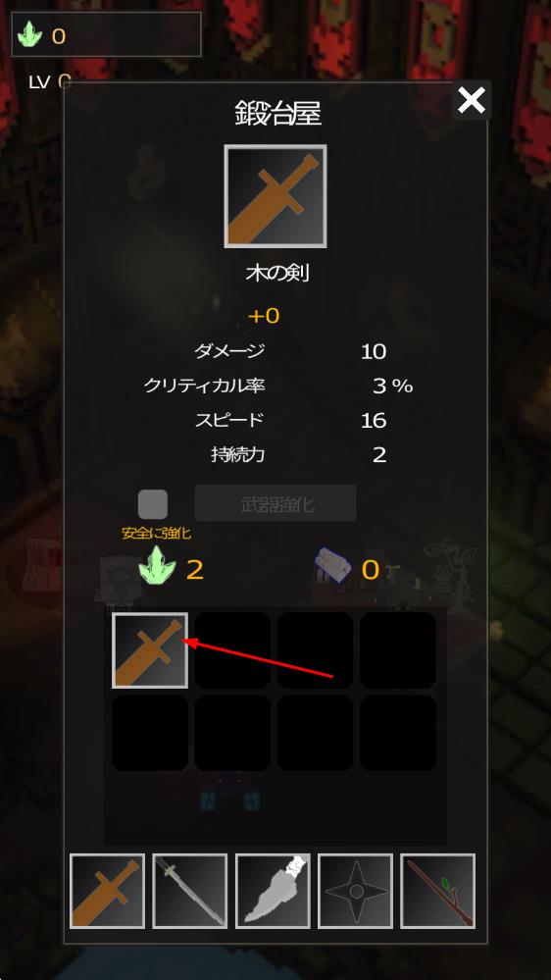Pick the shuriken weapon icon
Viewport: 551px width, 980px height.
pyautogui.click(x=356, y=892)
